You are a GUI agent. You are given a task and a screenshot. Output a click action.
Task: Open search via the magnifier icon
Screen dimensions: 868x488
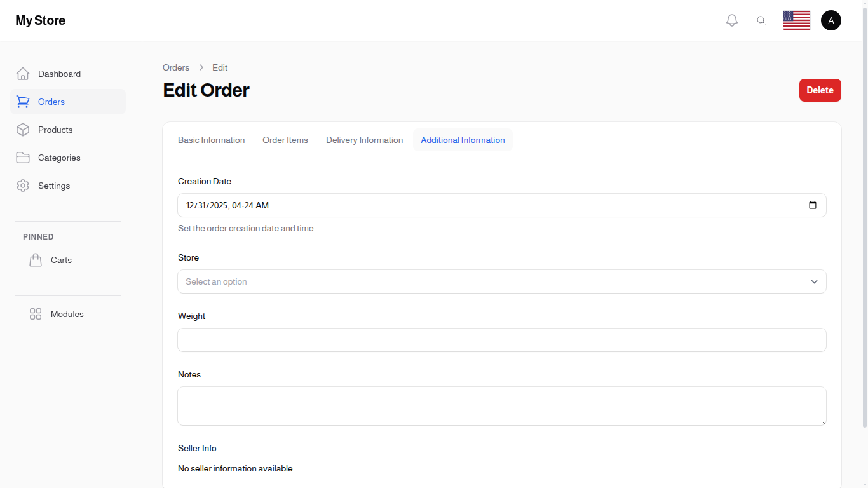point(761,20)
